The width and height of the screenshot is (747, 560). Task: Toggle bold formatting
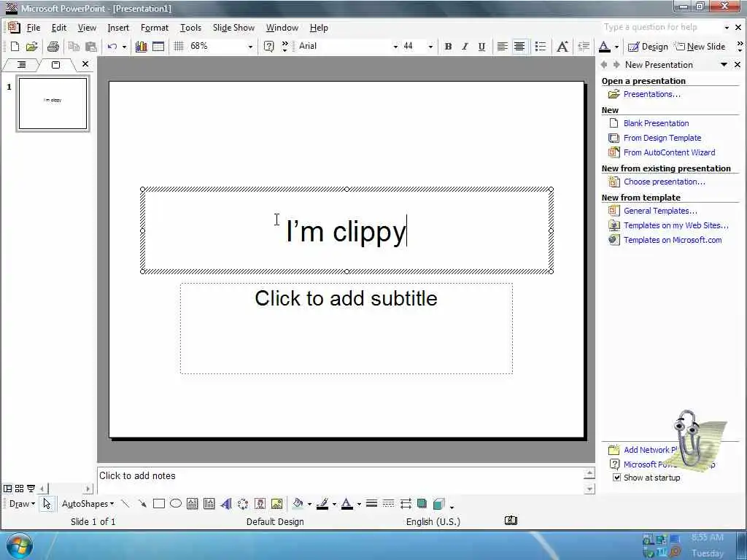pos(448,46)
